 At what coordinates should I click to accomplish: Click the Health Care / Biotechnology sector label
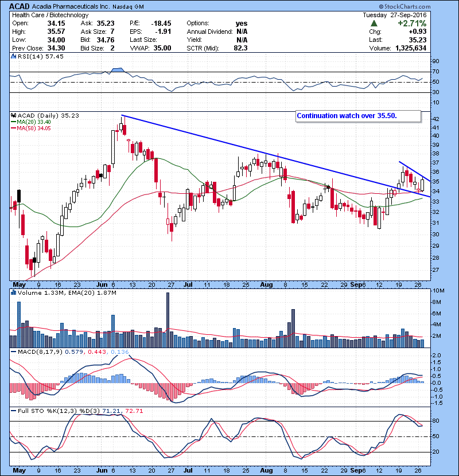coord(50,15)
